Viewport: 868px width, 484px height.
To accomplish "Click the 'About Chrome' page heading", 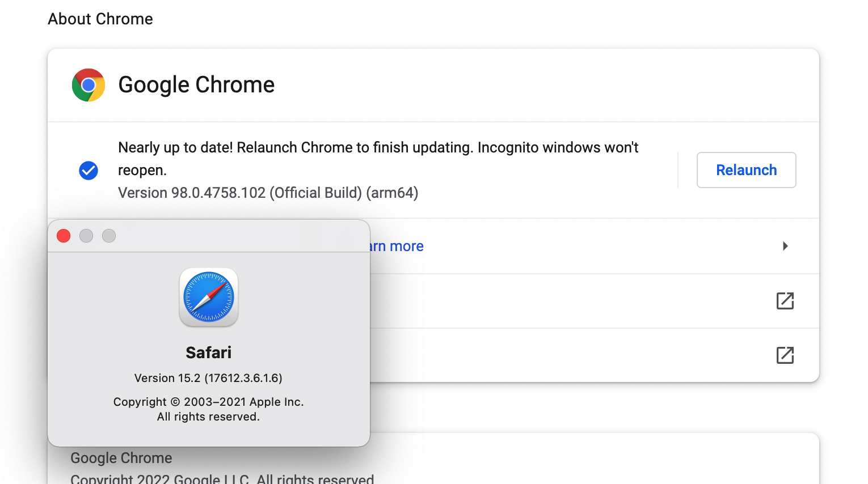I will (100, 19).
